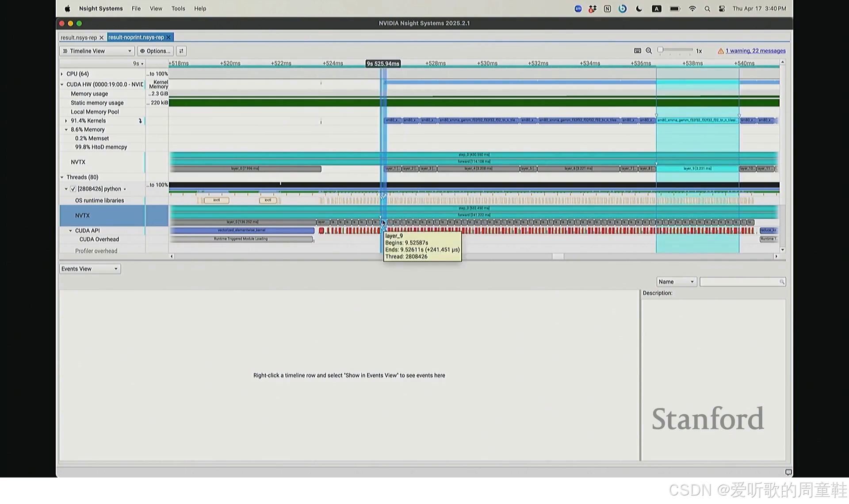Close the result.nsys-rep tab
Viewport: 849px width, 504px height.
pos(101,38)
